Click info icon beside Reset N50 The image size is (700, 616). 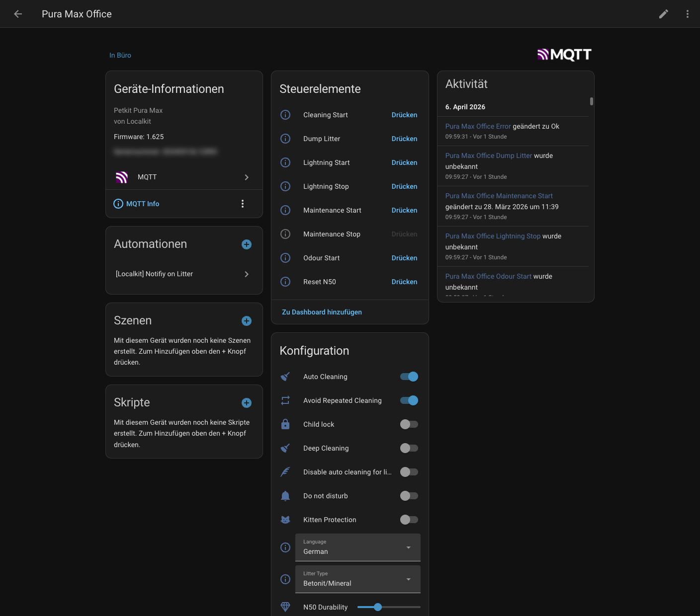coord(285,282)
